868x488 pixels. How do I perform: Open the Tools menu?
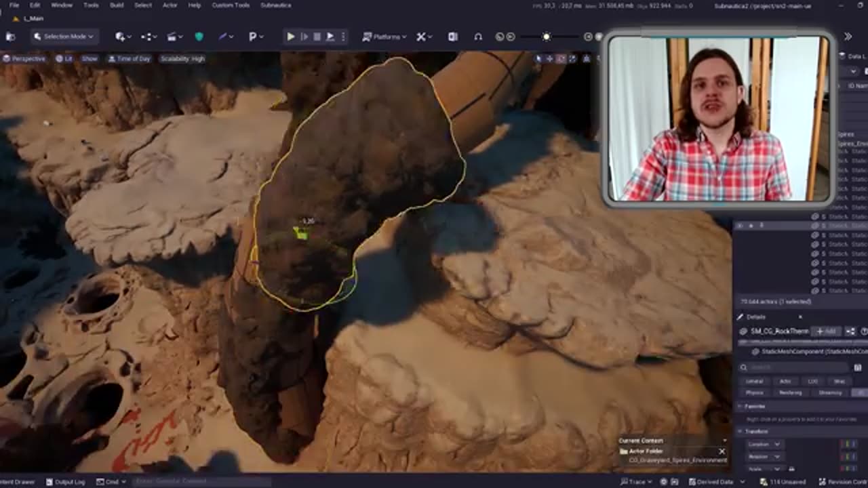[91, 5]
